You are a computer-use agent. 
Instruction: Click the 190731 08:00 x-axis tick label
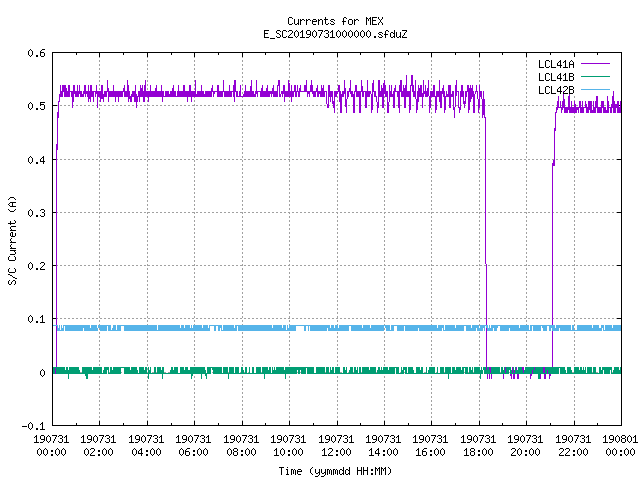click(241, 446)
